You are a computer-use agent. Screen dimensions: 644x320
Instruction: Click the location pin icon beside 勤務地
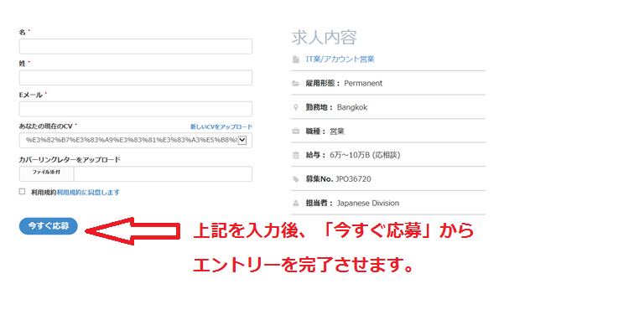pyautogui.click(x=296, y=107)
